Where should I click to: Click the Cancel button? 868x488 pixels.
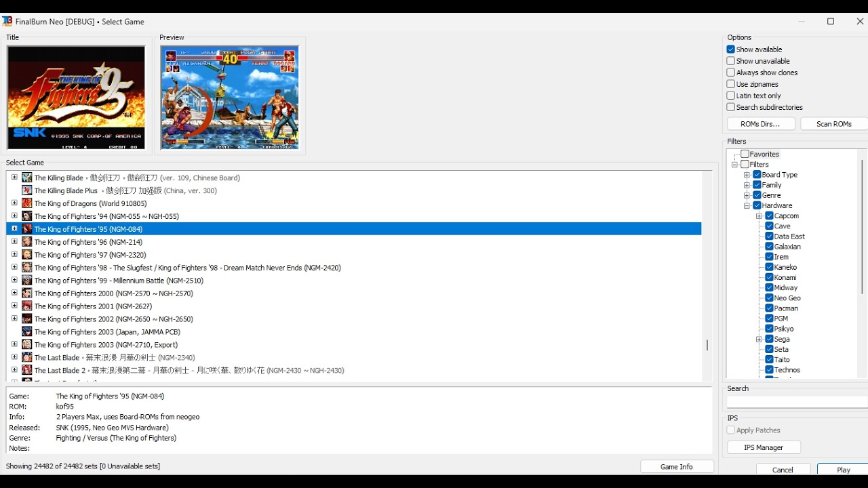[x=783, y=470]
